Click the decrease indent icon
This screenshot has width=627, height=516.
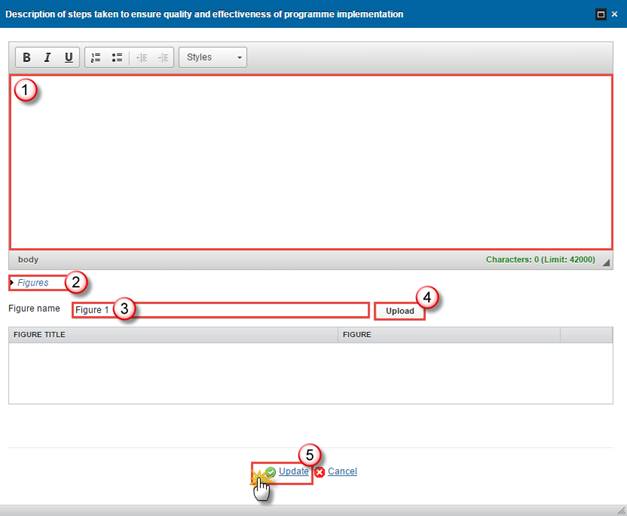[142, 58]
